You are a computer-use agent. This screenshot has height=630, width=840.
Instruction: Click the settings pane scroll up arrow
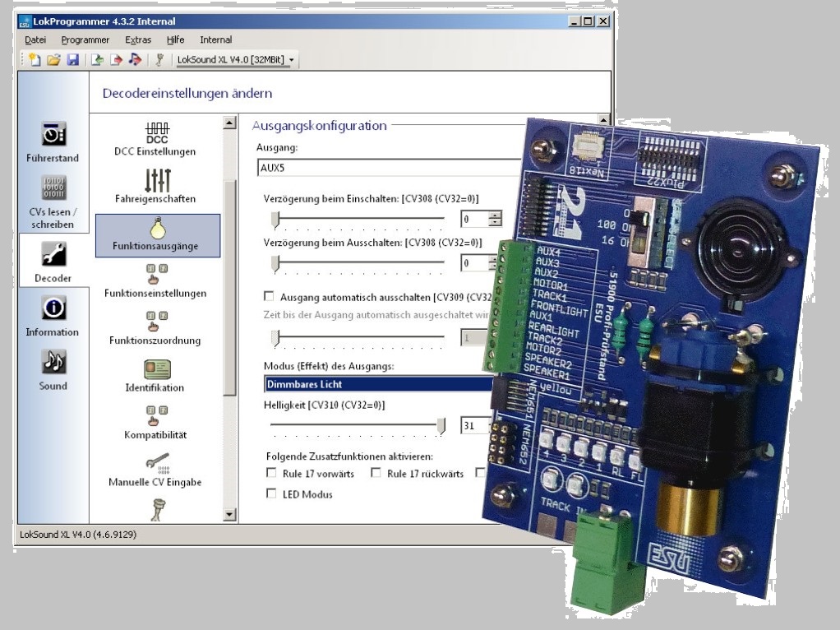604,119
